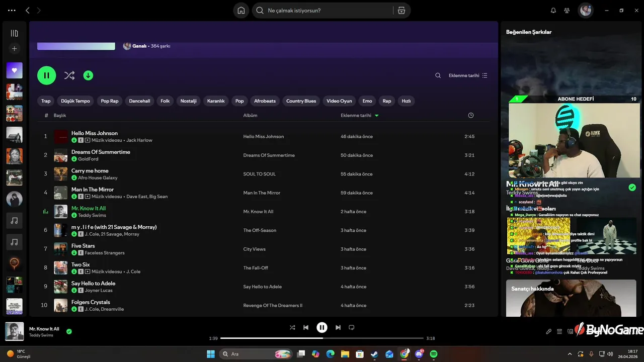644x362 pixels.
Task: Navigate back with left arrow
Action: click(x=28, y=11)
